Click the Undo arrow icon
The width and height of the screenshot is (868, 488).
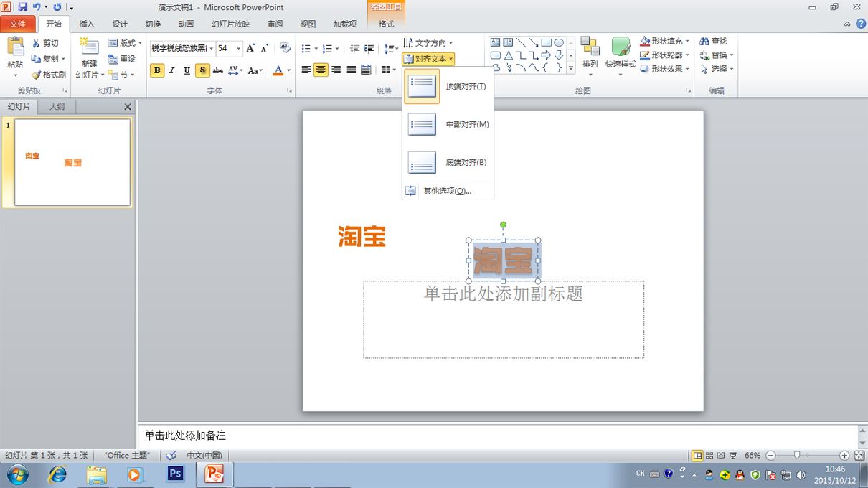pos(37,7)
